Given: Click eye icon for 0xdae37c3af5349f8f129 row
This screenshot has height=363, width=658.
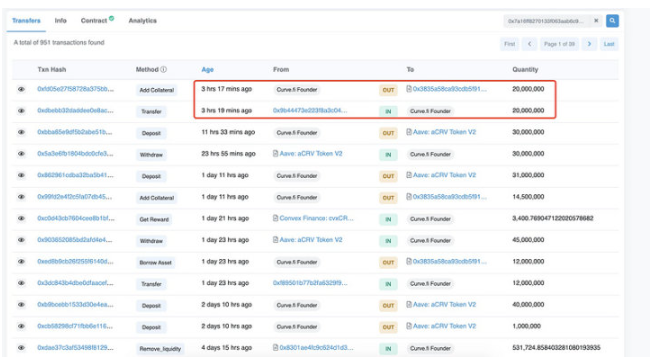Looking at the screenshot, I should coord(21,348).
